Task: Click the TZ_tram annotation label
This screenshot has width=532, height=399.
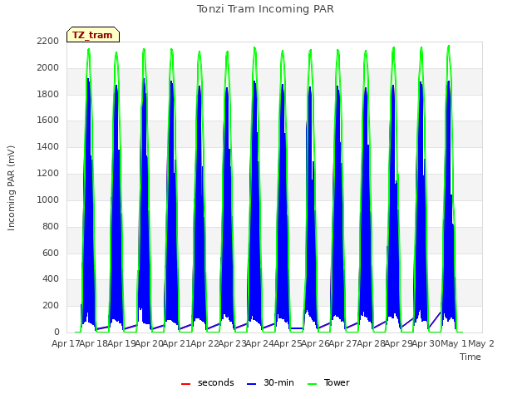Action: coord(93,35)
